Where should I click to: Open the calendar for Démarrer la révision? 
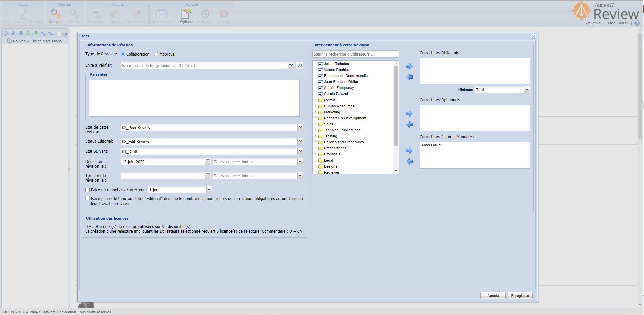click(x=208, y=162)
